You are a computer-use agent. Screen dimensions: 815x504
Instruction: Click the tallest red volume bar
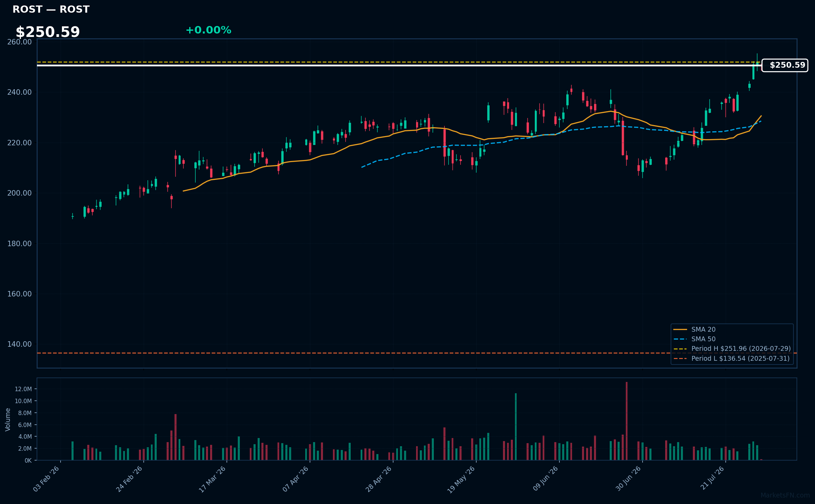click(627, 421)
